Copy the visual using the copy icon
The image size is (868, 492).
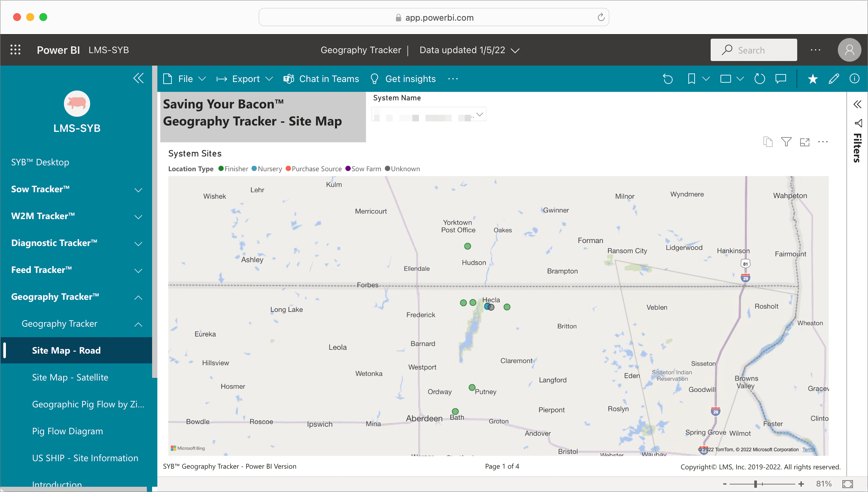pyautogui.click(x=768, y=142)
